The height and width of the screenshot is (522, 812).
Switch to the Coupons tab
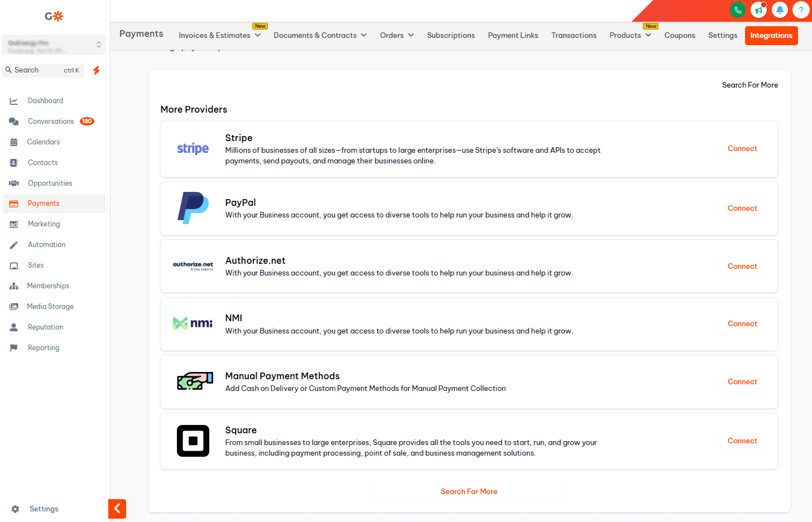[x=680, y=35]
